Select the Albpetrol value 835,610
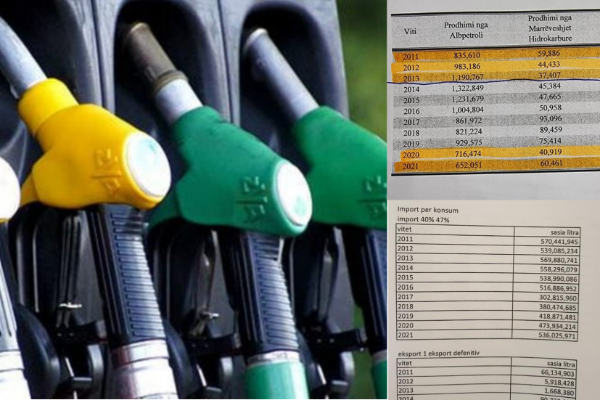This screenshot has height=400, width=600. [x=467, y=56]
